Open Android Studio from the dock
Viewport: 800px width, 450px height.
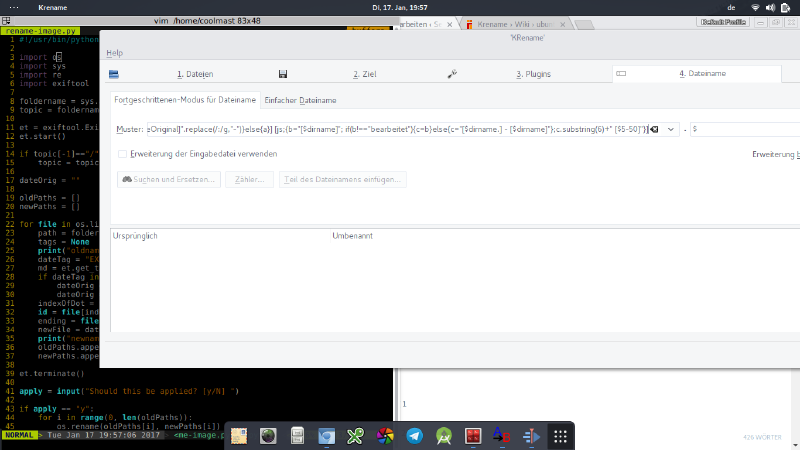444,436
